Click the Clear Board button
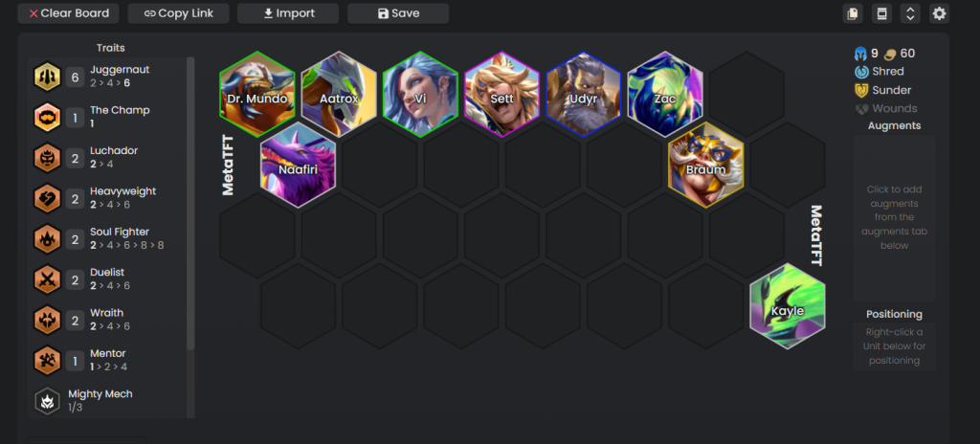 tap(68, 13)
